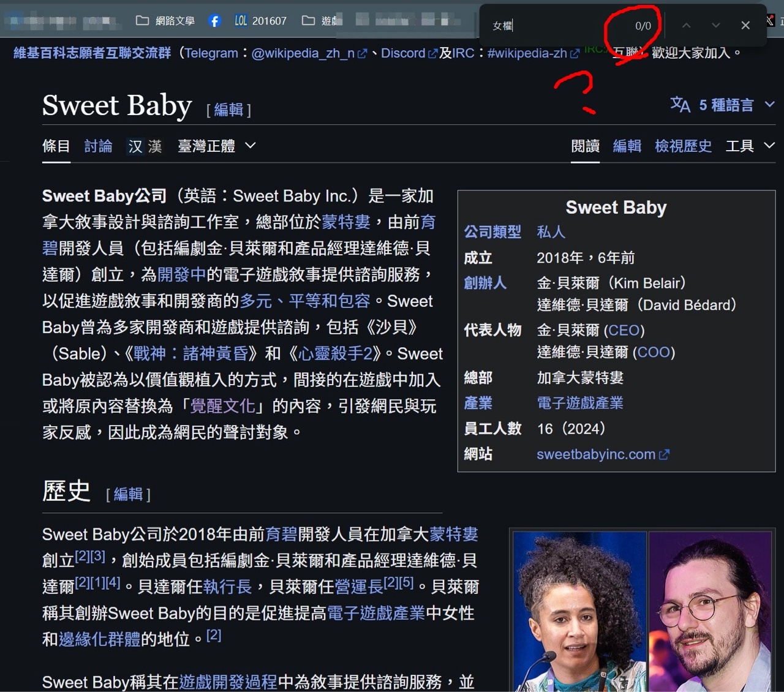Click 創辦人 infobox label link

click(x=485, y=283)
